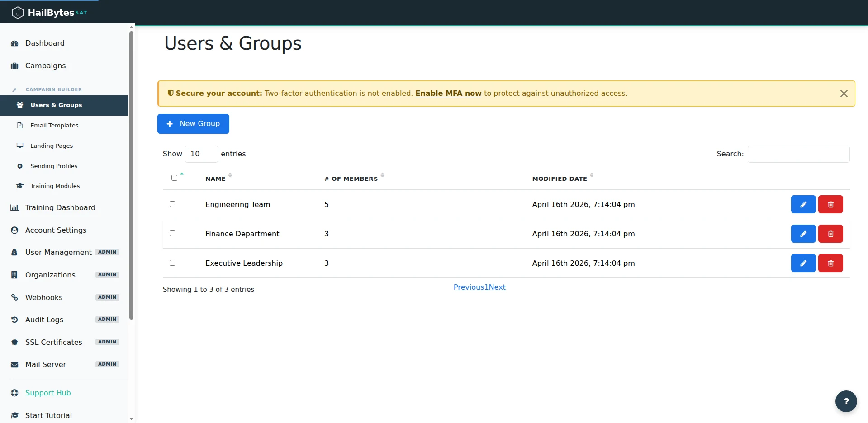Image resolution: width=868 pixels, height=423 pixels.
Task: Select the User Management person icon
Action: coord(14,252)
